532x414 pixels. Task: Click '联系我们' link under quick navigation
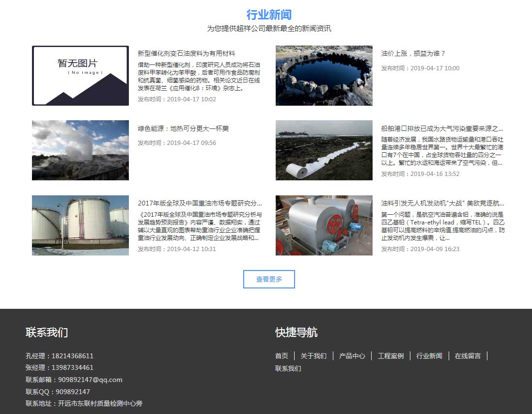click(288, 368)
